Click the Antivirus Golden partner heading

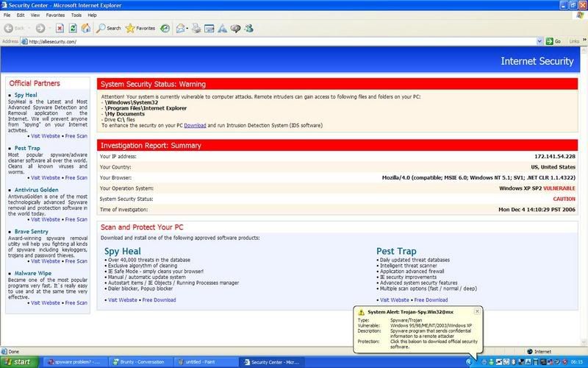tap(36, 190)
